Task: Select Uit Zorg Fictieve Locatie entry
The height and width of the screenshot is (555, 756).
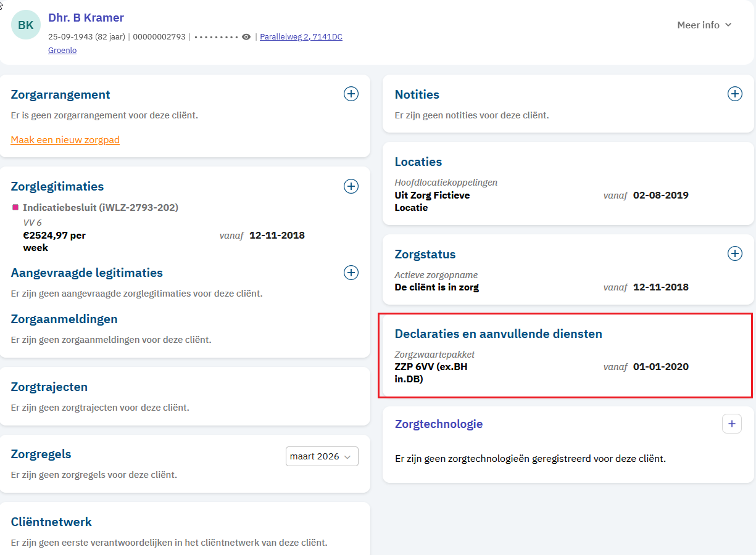Action: [x=432, y=201]
